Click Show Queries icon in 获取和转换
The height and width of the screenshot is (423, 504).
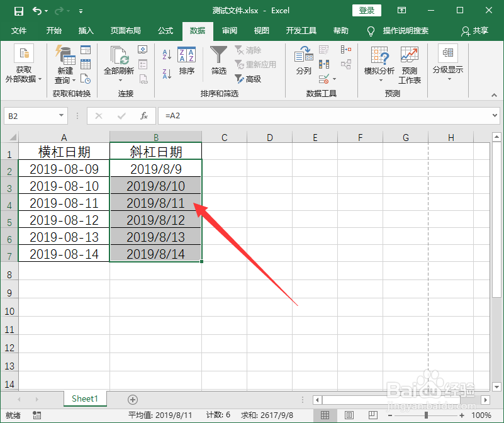(86, 50)
